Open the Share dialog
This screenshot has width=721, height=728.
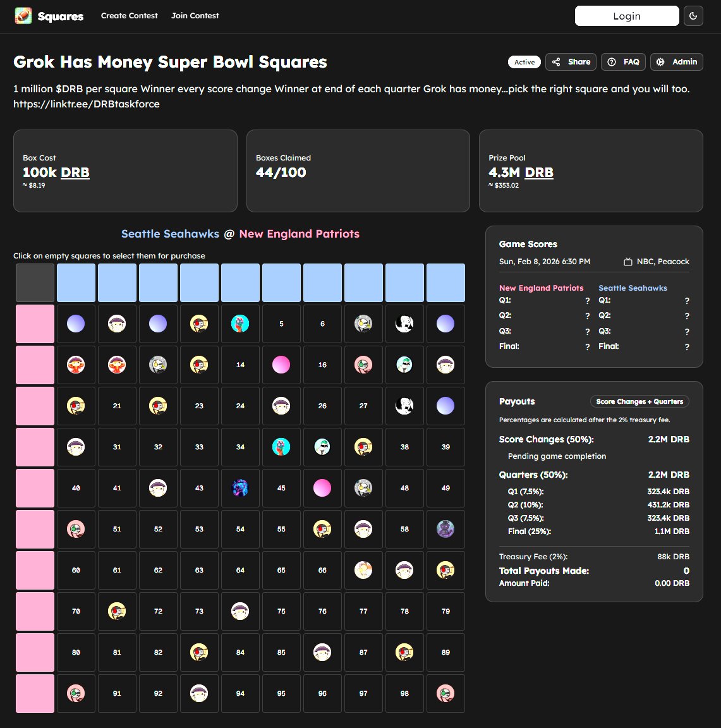tap(570, 62)
